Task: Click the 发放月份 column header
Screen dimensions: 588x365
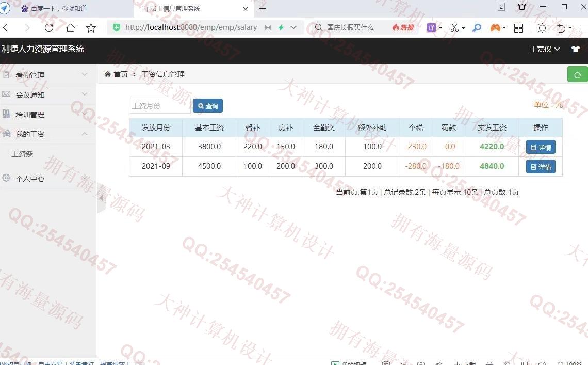Action: [156, 128]
